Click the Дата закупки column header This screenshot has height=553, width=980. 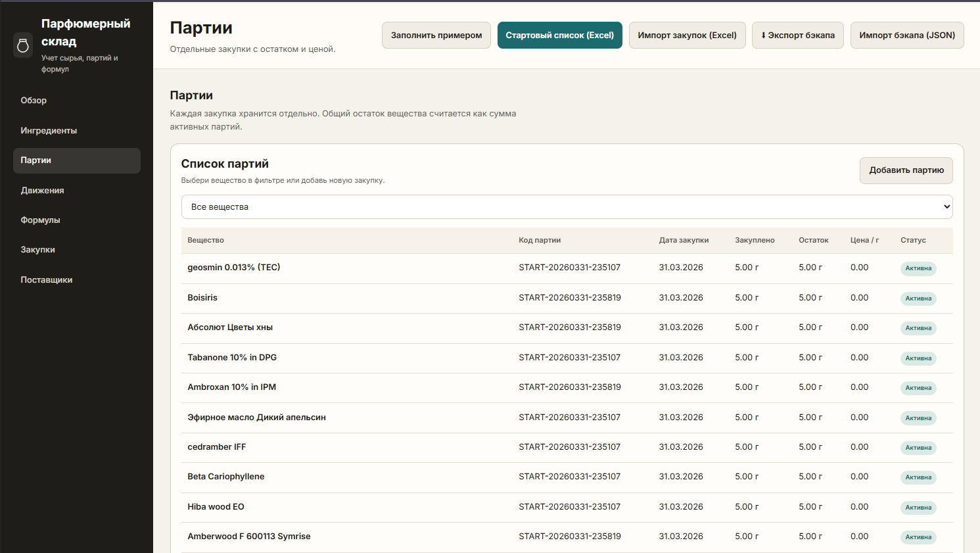pos(684,241)
